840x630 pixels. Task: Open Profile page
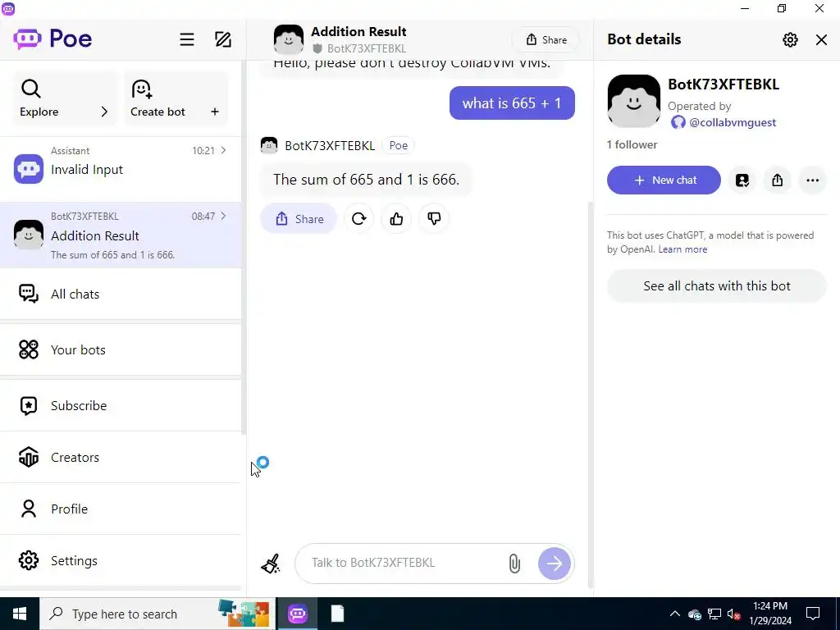click(121, 509)
